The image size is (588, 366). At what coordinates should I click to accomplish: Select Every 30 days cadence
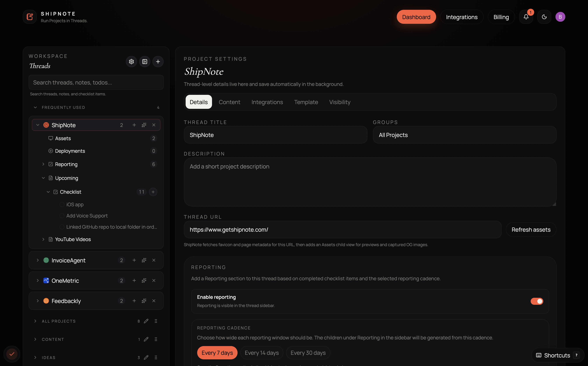308,353
